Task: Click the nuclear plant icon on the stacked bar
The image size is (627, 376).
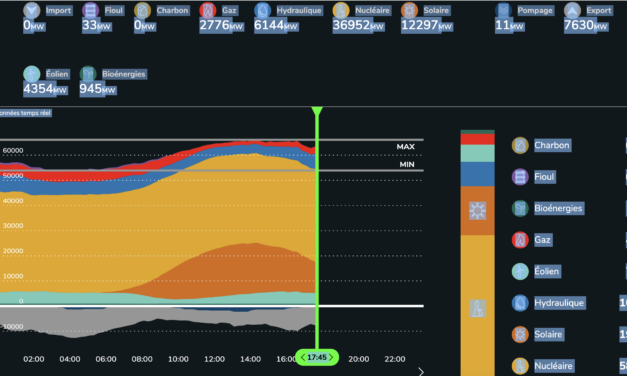Action: click(x=477, y=308)
